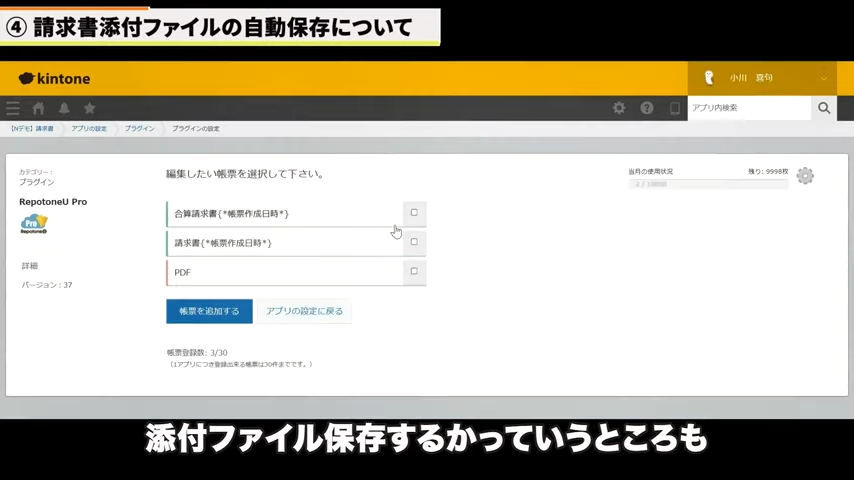
Task: Click プラグインの設定 breadcrumb
Action: pos(196,129)
